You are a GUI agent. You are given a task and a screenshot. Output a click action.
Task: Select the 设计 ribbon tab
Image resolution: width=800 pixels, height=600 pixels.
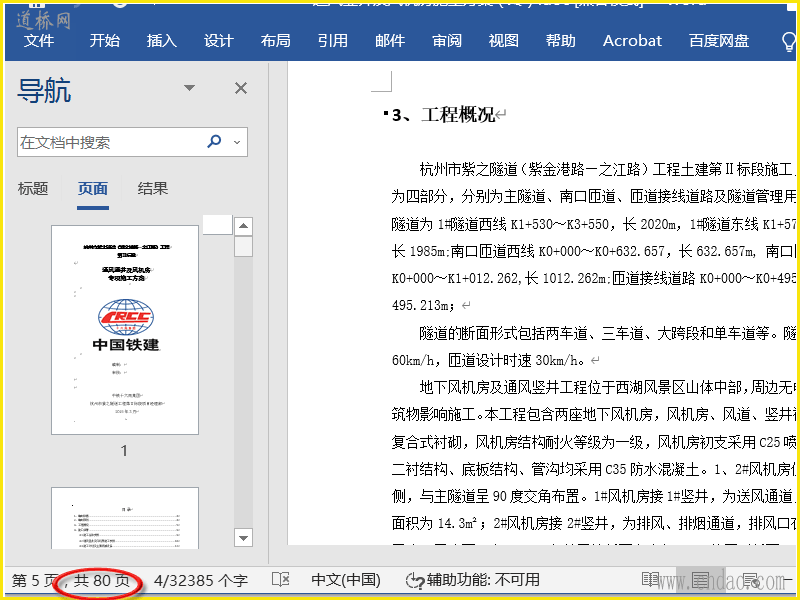point(219,40)
